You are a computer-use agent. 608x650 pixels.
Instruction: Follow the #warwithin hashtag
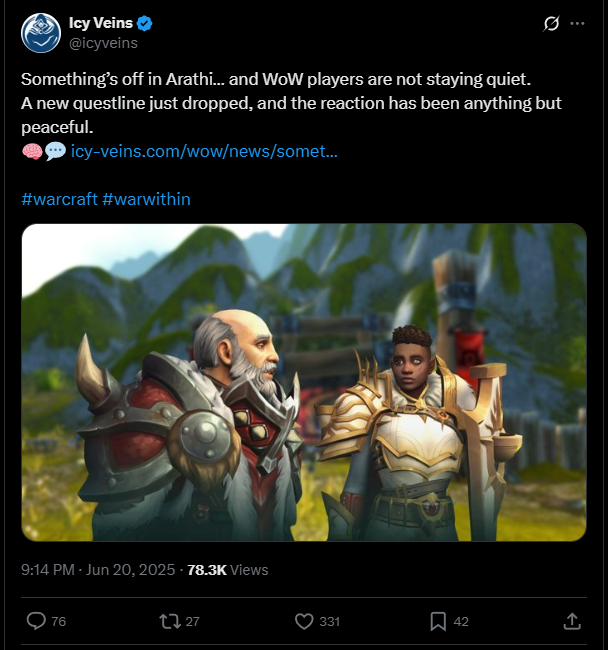pos(146,199)
